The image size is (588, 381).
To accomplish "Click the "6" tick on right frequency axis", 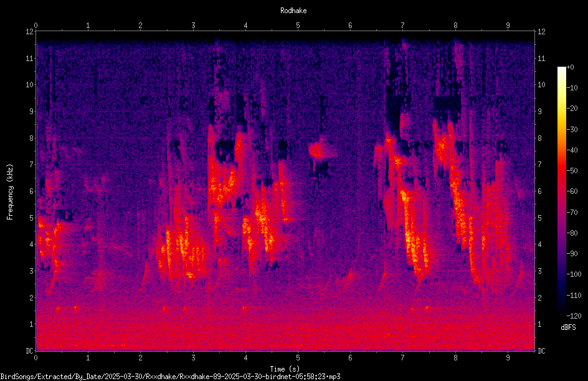I will [539, 191].
